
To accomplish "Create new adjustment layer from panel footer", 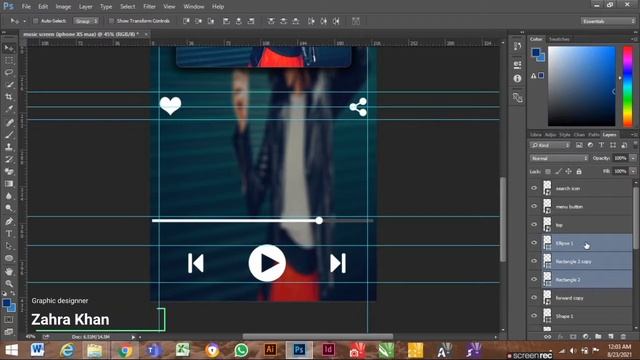I will pyautogui.click(x=586, y=337).
